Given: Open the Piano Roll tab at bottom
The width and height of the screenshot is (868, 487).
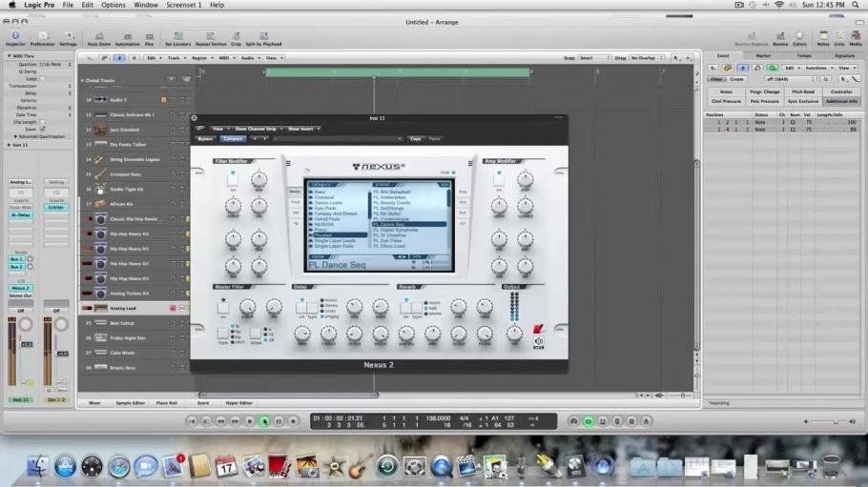Looking at the screenshot, I should pos(166,403).
